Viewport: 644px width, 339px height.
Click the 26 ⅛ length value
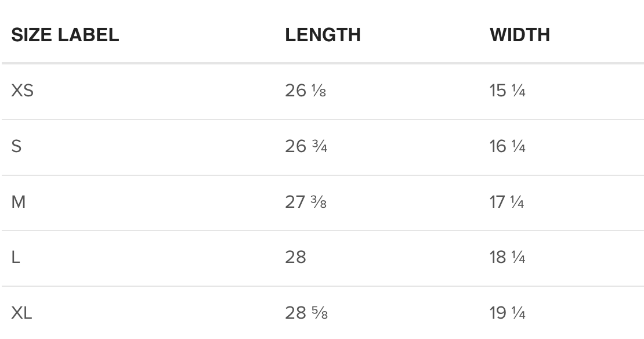[306, 91]
